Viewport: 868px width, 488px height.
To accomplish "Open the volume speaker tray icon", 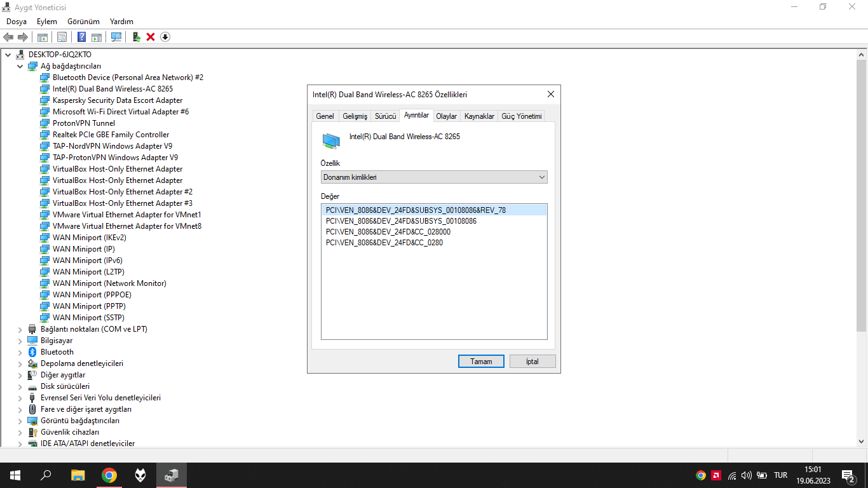I will (x=746, y=475).
